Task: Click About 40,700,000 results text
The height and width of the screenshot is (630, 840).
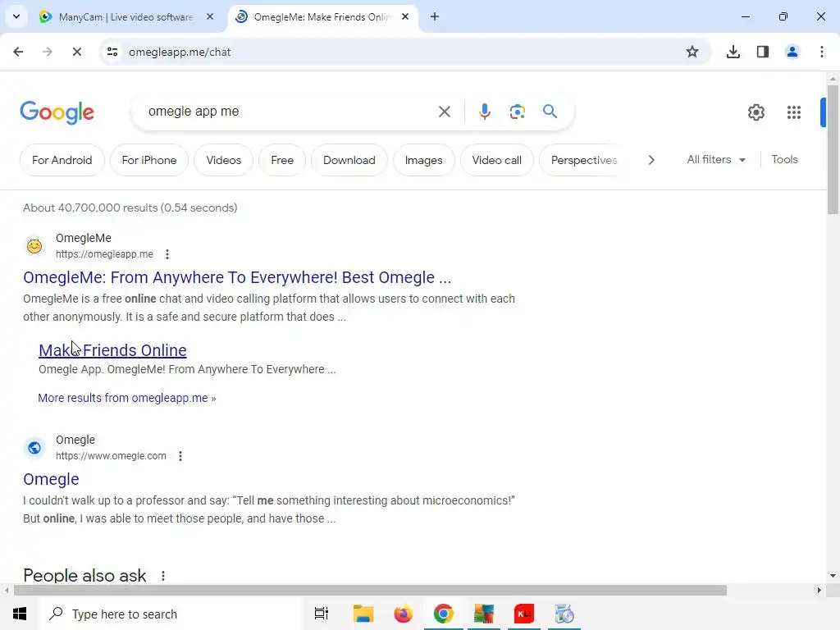Action: (130, 208)
